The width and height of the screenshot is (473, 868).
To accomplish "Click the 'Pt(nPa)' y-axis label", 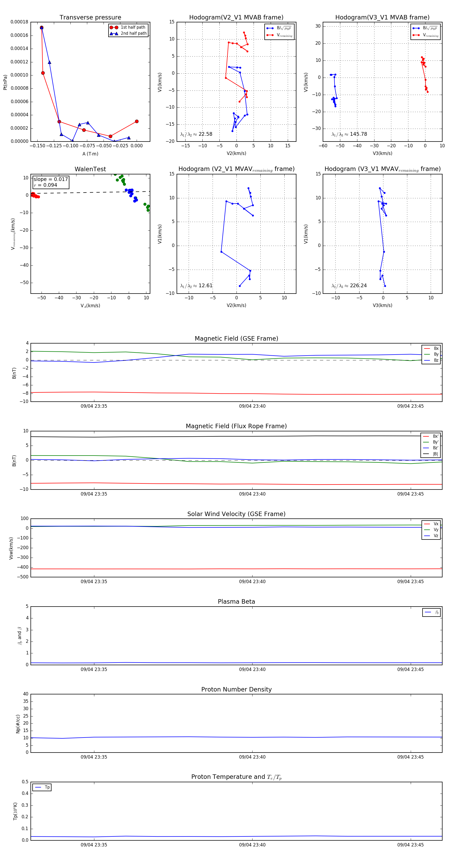I will click(5, 82).
